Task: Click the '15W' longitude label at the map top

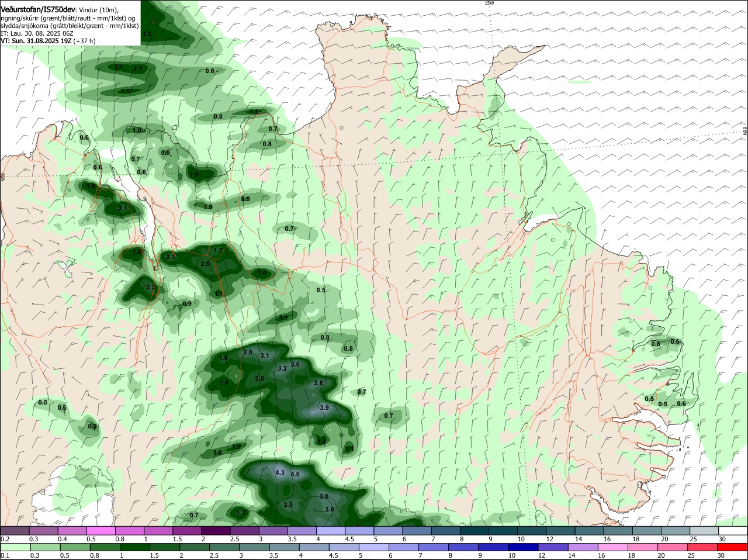Action: [x=489, y=3]
